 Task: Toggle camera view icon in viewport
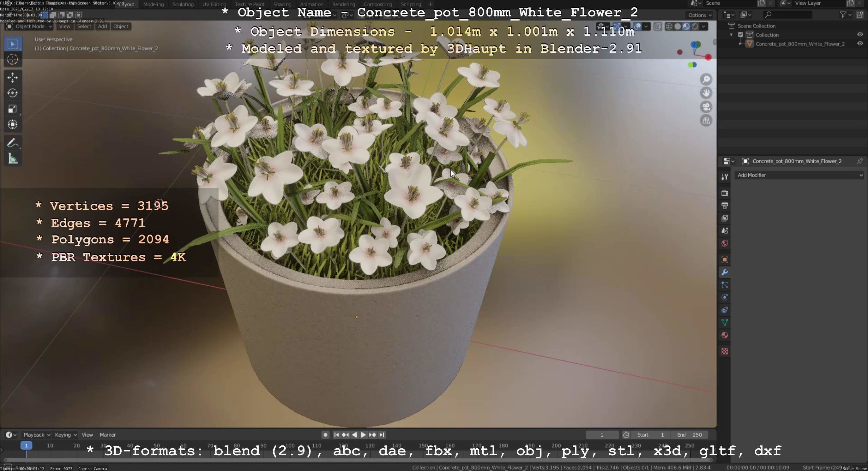tap(706, 107)
